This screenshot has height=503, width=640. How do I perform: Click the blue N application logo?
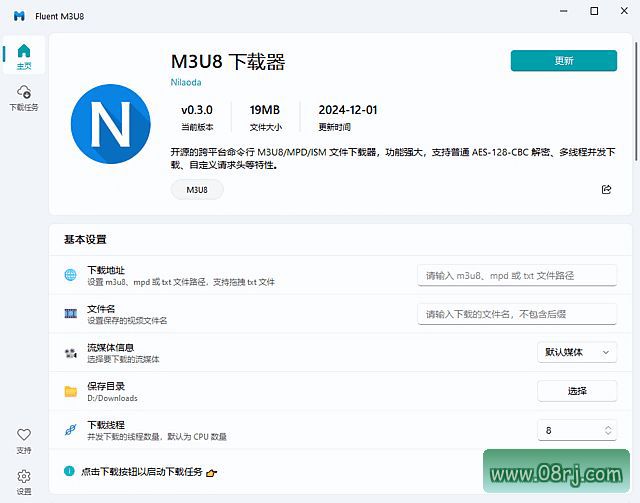[x=111, y=124]
